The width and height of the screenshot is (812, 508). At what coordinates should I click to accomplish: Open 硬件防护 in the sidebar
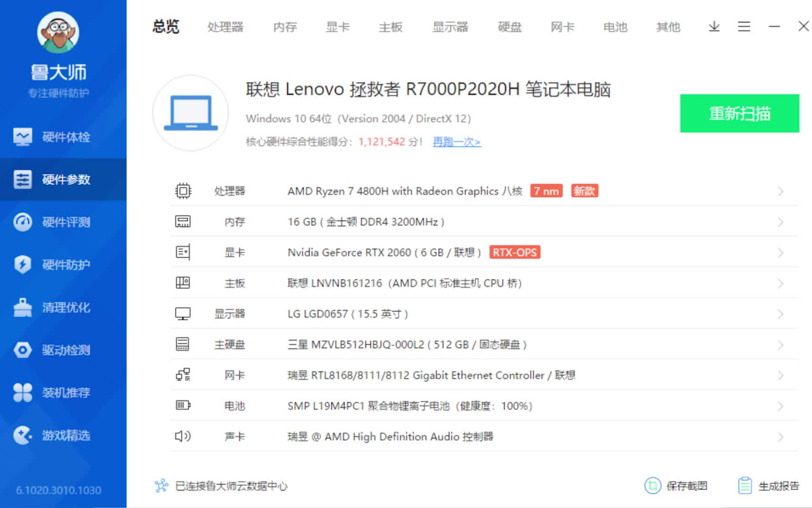pos(63,265)
